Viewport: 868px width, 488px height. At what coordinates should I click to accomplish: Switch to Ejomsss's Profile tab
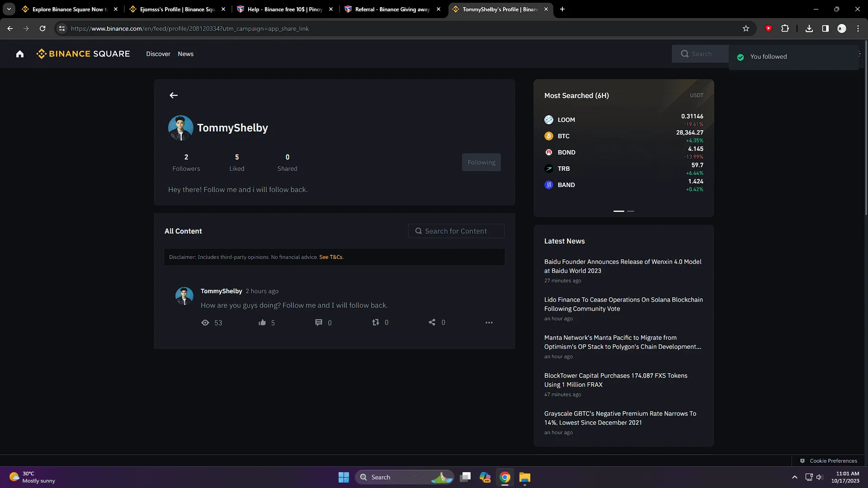point(177,9)
